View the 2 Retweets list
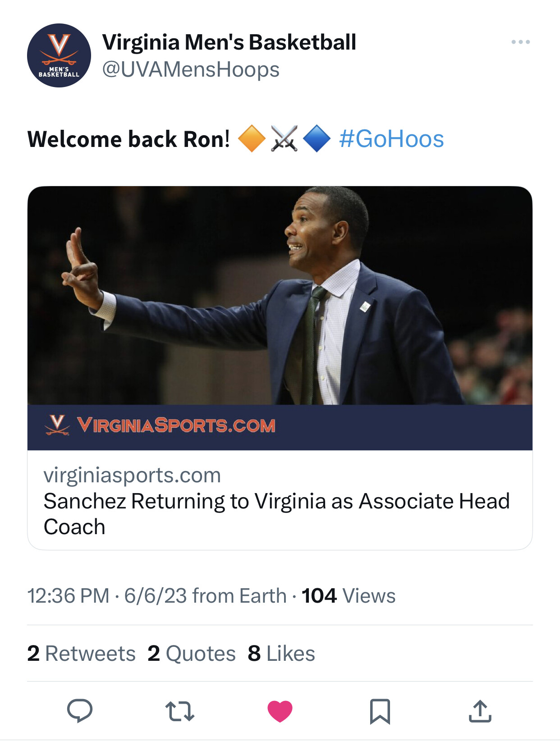Screen dimensions: 560x746 tap(82, 653)
